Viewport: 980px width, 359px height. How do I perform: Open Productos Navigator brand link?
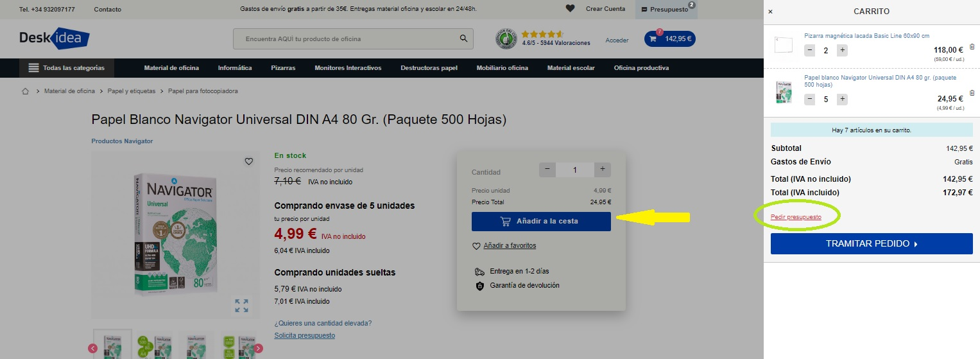122,141
